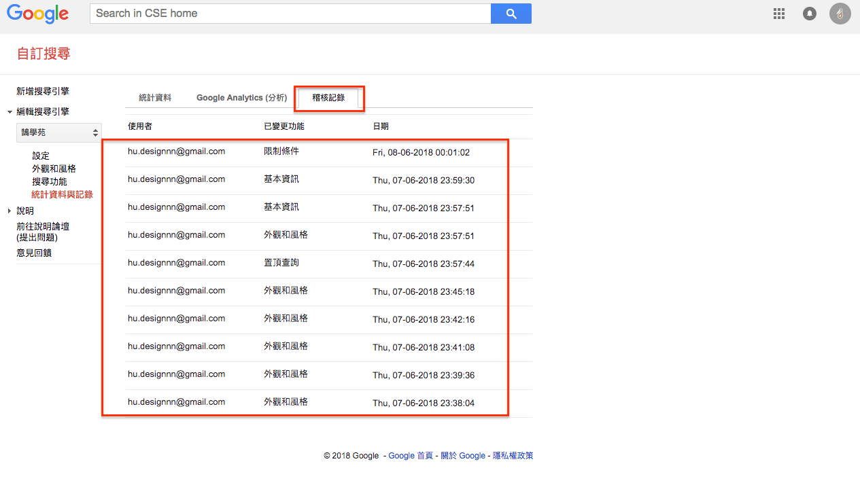Open the 隱私權政策 link
The image size is (860, 504).
pyautogui.click(x=512, y=455)
